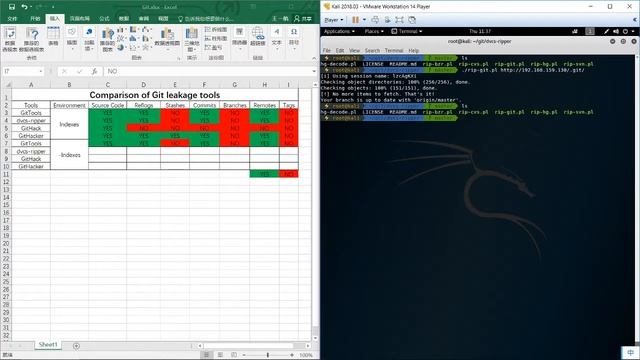Image resolution: width=640 pixels, height=360 pixels.
Task: Collapse the Excel ribbon
Action: (x=314, y=58)
